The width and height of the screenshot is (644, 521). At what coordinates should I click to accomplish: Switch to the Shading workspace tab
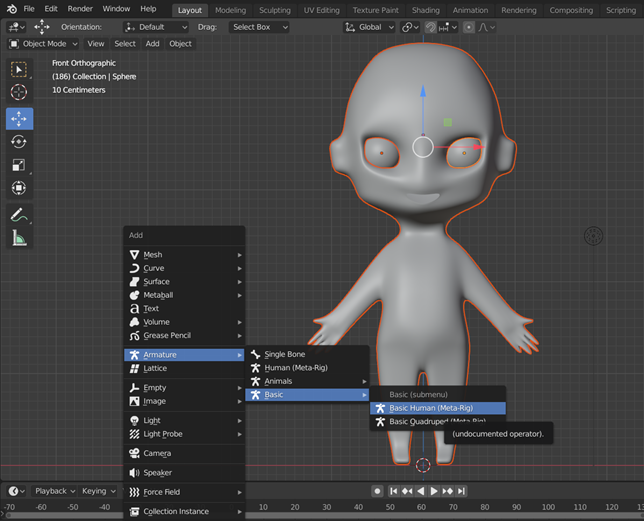click(x=426, y=10)
